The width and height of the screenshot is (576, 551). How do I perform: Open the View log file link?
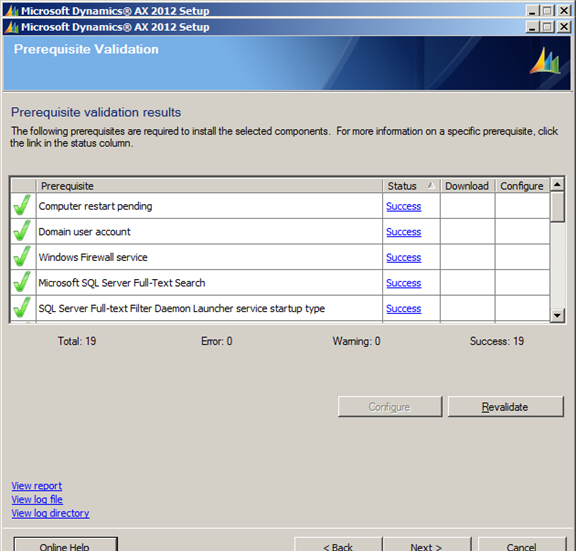37,499
